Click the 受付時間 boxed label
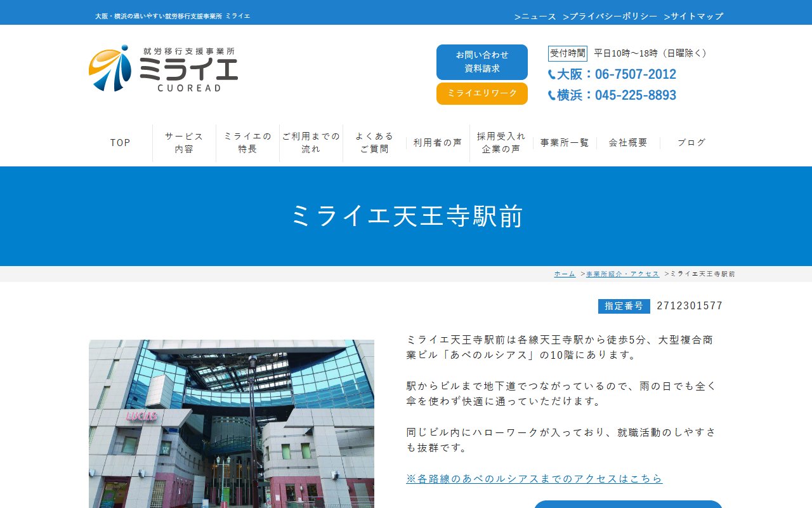Image resolution: width=812 pixels, height=508 pixels. [x=568, y=53]
